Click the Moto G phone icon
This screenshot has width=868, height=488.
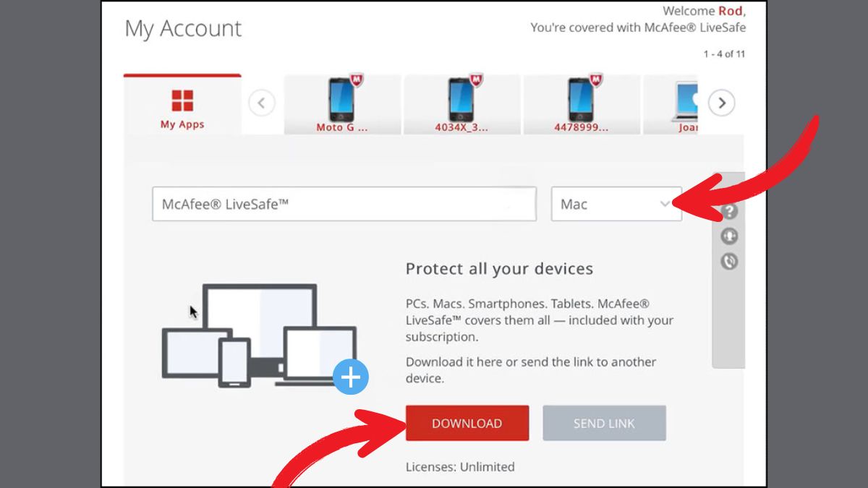tap(341, 100)
